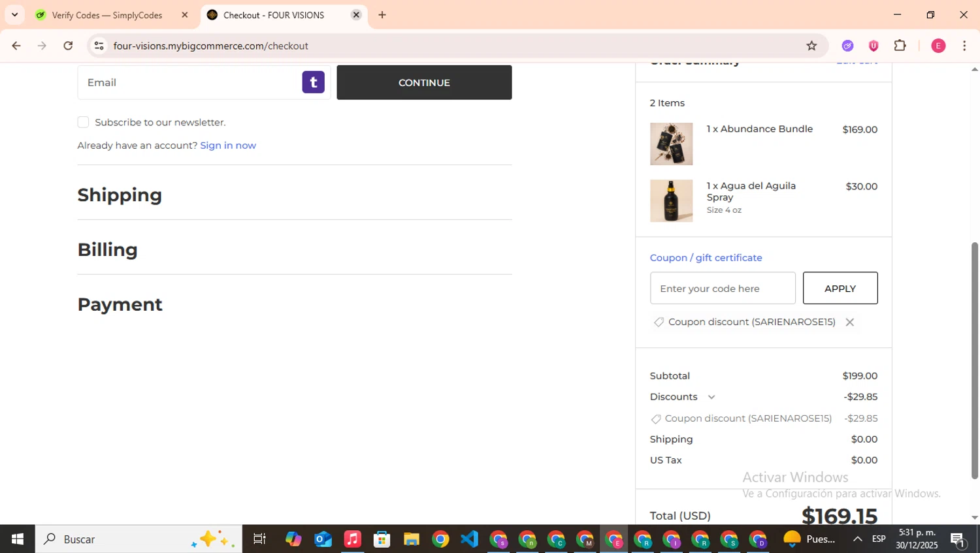Click the coupon tag icon beside the applied coupon
The height and width of the screenshot is (553, 980).
(659, 322)
